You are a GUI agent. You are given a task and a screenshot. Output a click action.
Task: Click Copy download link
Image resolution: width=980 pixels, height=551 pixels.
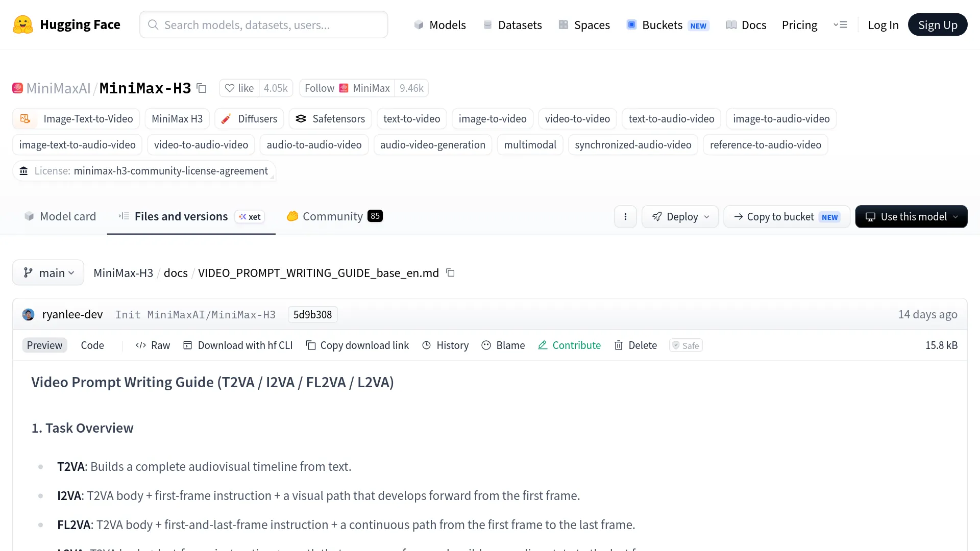(357, 345)
